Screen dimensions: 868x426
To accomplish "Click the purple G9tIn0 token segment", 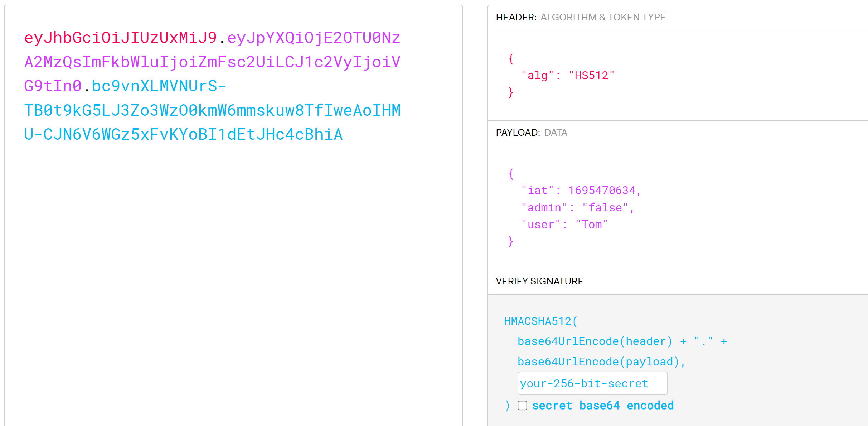I will 53,86.
